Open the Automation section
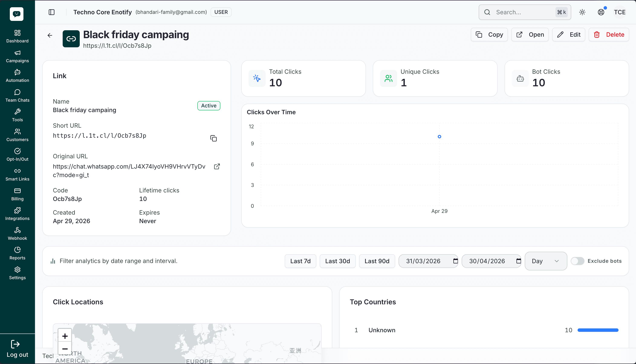Screen dimensions: 636x364 [x=17, y=76]
